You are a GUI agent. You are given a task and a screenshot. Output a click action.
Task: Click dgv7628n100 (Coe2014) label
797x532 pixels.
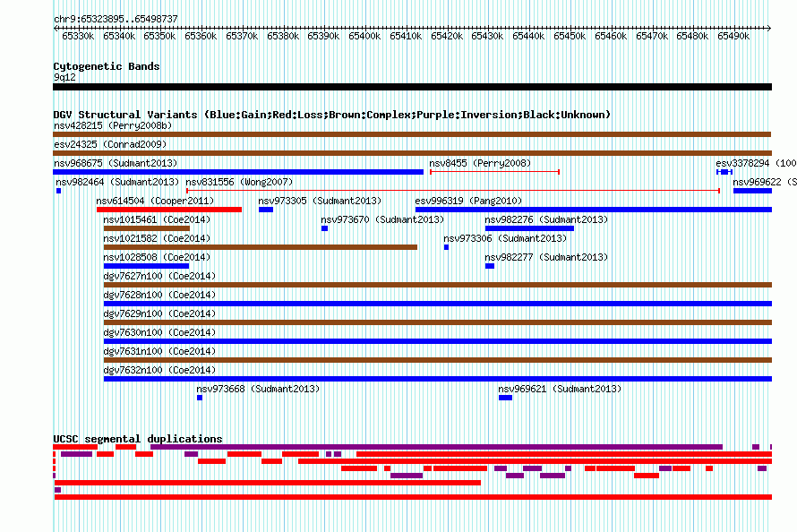[159, 295]
